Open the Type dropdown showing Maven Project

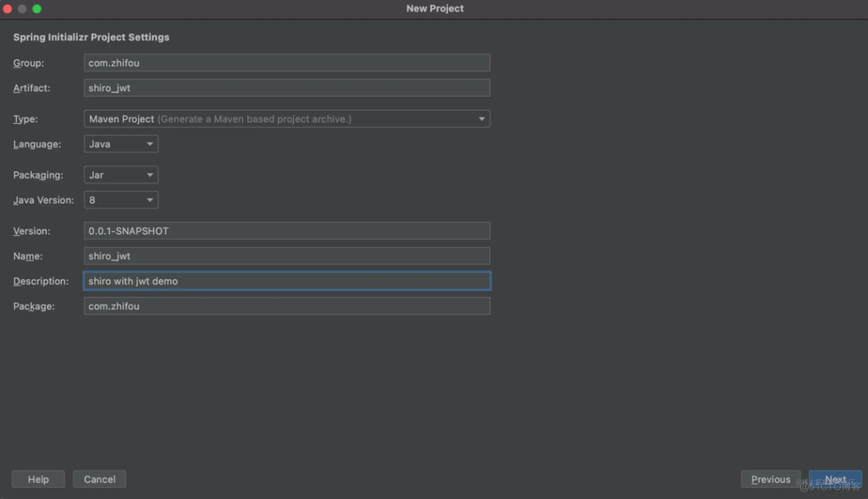(287, 119)
